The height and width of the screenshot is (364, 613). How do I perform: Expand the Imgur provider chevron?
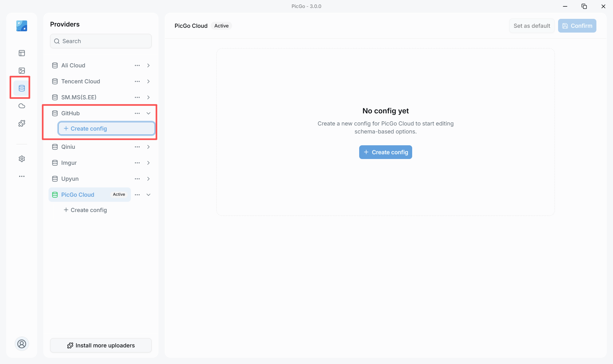point(148,163)
